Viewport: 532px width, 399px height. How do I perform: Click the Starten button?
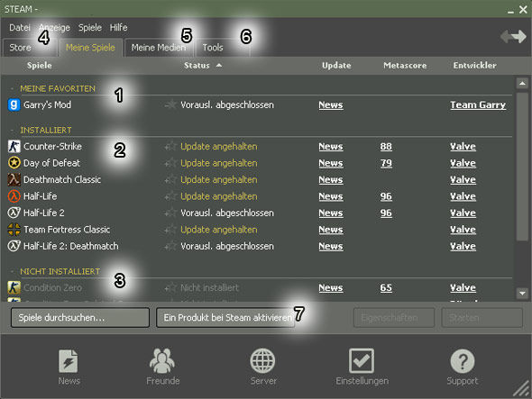[482, 318]
